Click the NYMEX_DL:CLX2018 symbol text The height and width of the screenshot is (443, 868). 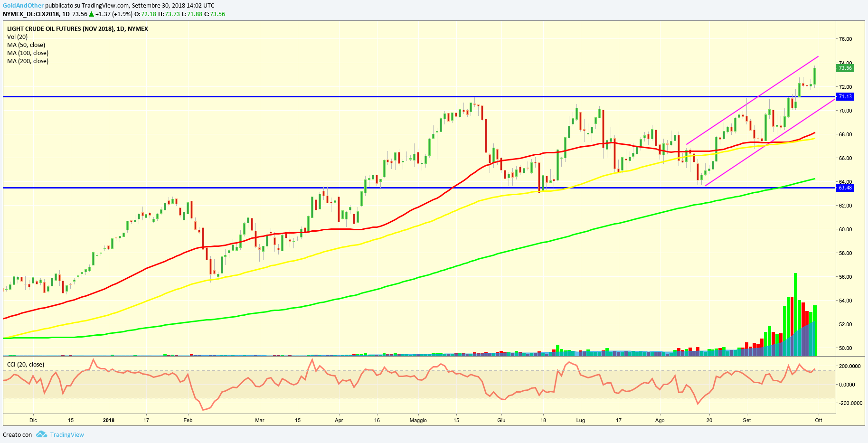pos(31,14)
